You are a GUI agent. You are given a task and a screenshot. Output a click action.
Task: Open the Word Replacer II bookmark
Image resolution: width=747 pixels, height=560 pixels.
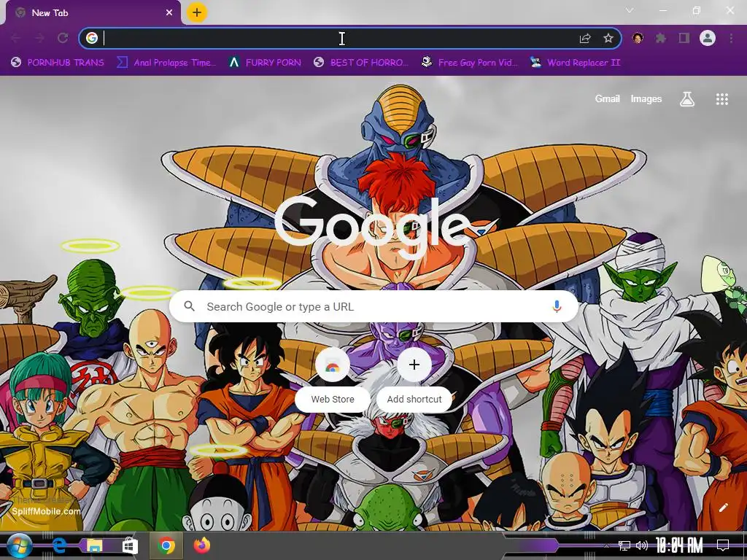pyautogui.click(x=575, y=63)
